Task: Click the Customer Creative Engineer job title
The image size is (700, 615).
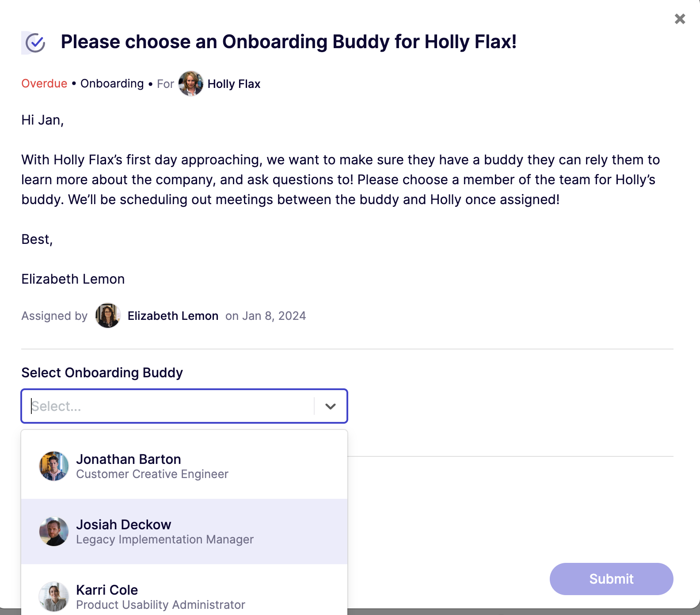Action: click(152, 474)
